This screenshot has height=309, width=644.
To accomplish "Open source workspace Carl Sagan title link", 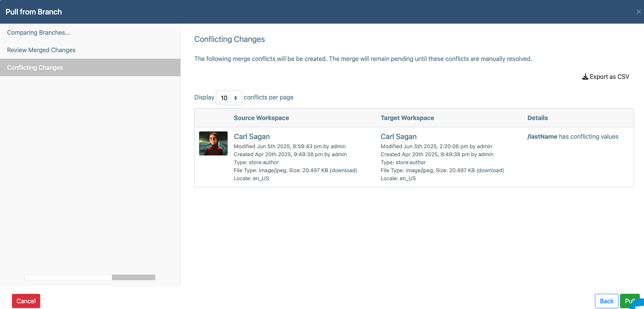I will (252, 136).
